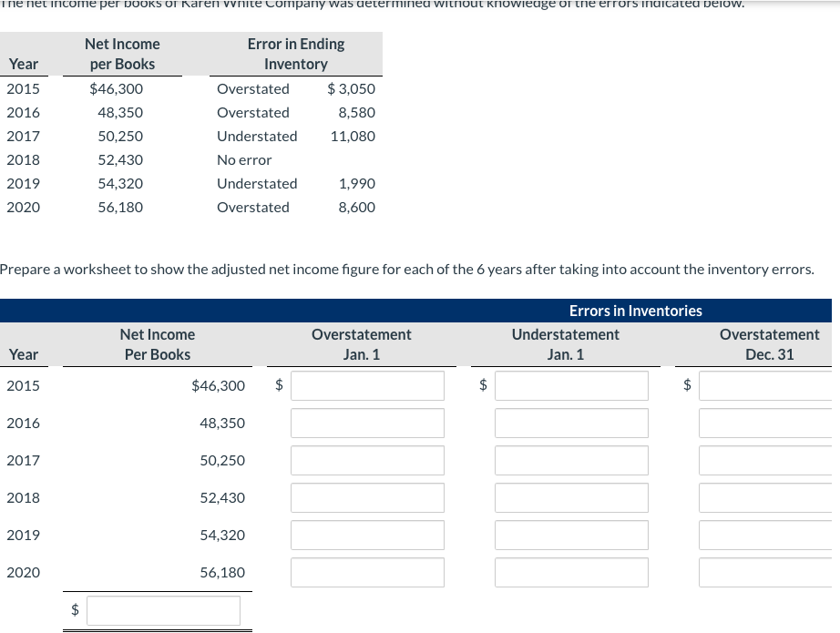Select the 11,080 error amount
This screenshot has width=840, height=633.
353,136
